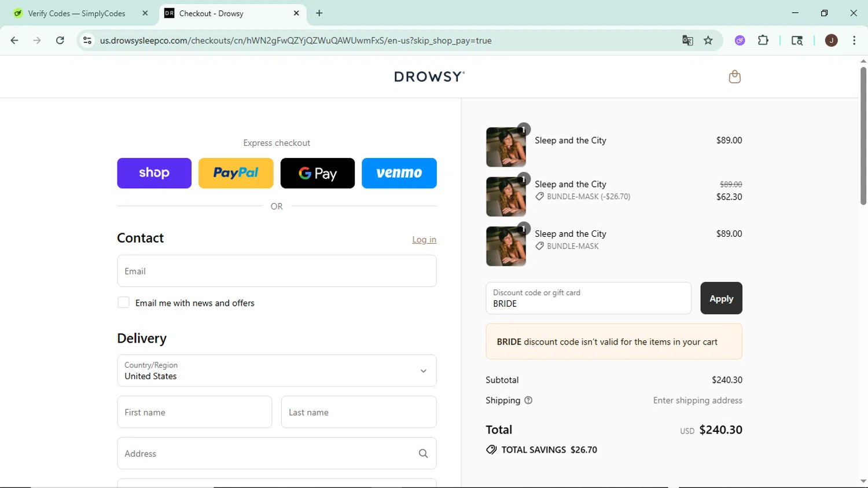Click the Subtotal label

pos(502,380)
